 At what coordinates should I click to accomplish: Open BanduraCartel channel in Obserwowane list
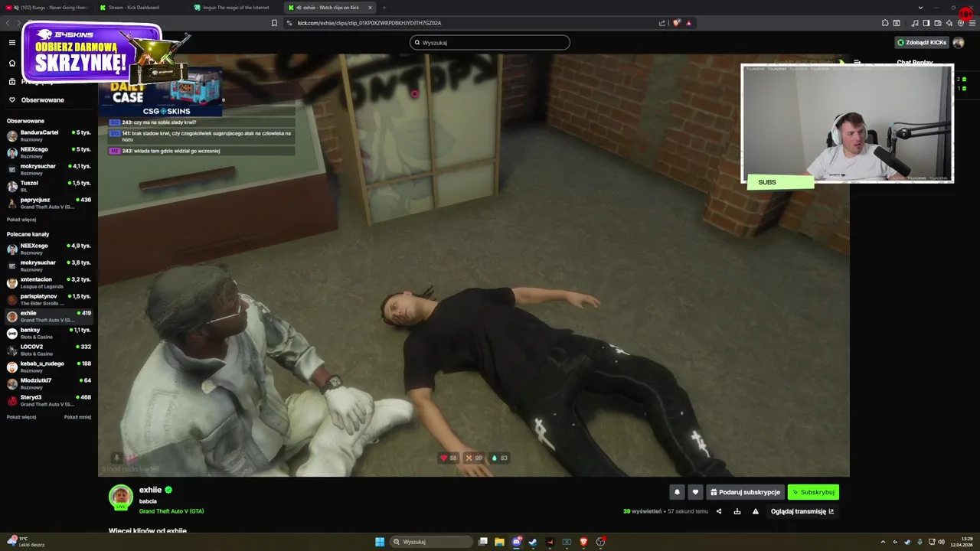click(49, 135)
